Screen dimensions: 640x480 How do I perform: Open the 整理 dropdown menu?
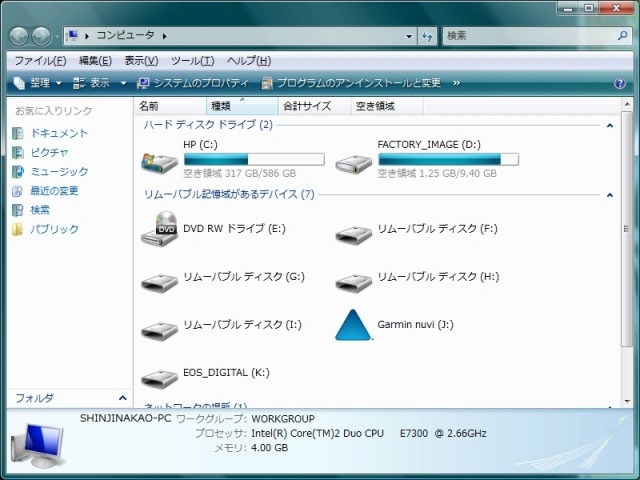tap(38, 83)
